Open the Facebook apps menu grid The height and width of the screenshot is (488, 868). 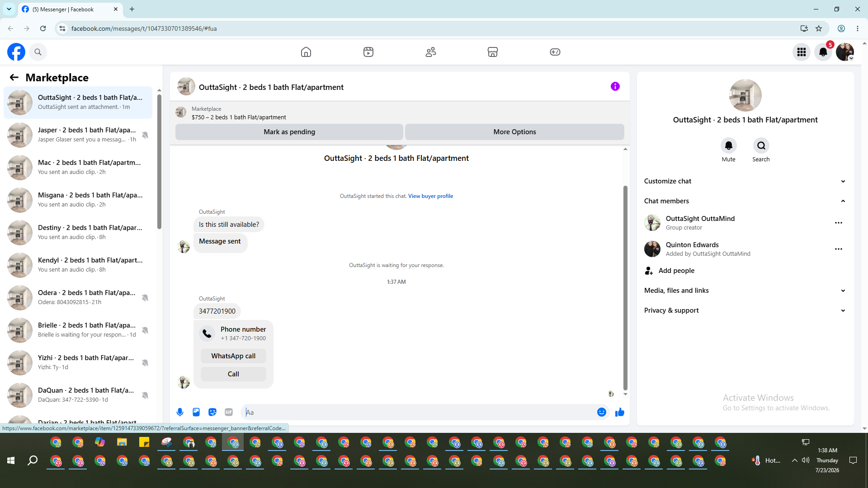click(x=802, y=52)
